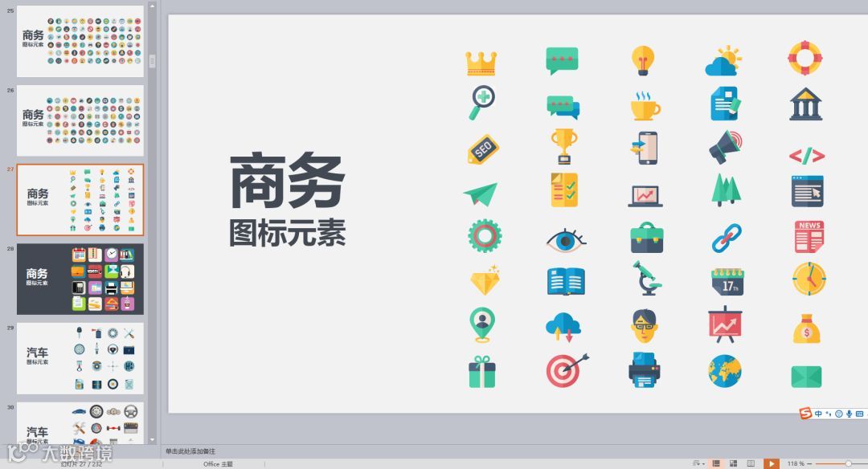Select the blue printer icon
The height and width of the screenshot is (469, 868).
pos(645,370)
